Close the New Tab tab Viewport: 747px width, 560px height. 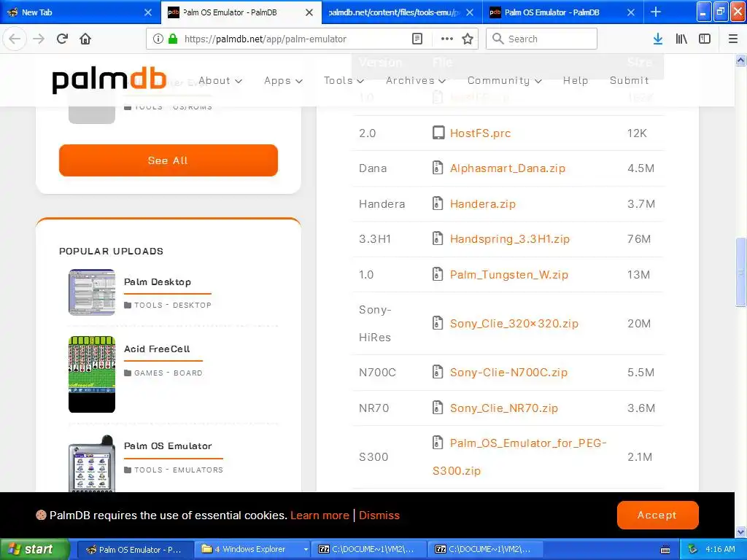coord(147,12)
